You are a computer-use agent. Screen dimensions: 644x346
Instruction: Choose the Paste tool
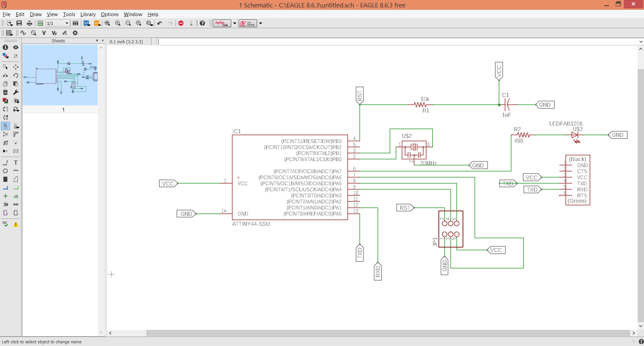point(16,84)
